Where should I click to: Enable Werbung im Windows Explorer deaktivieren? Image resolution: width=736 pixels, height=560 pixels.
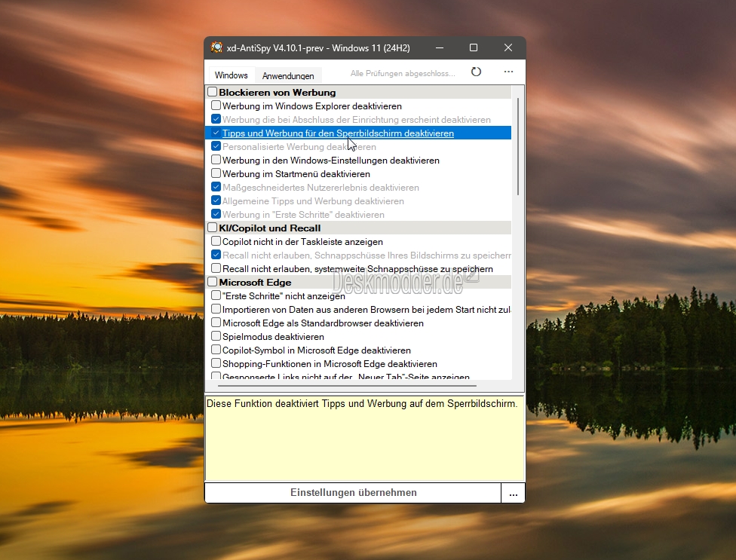216,106
